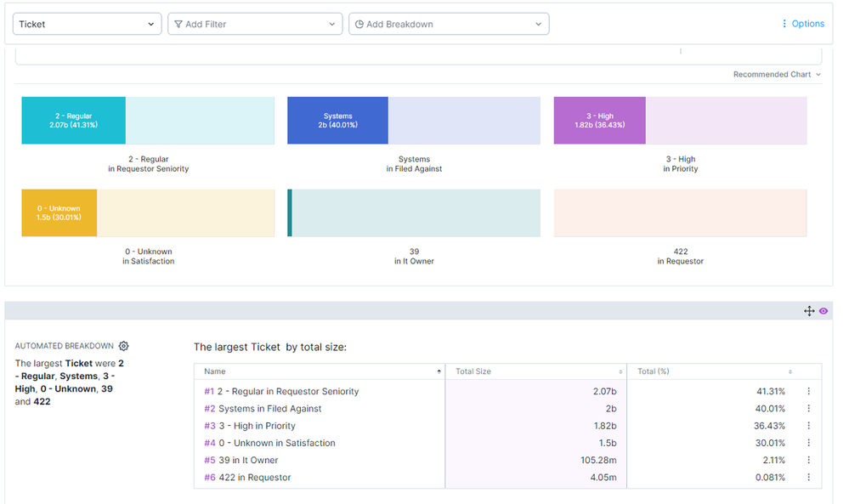Toggle the purple eye visibility icon

point(823,311)
